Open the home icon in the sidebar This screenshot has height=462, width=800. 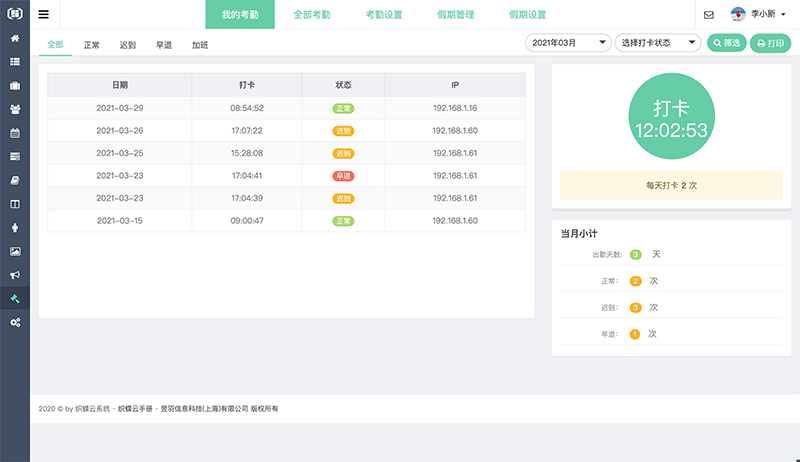(15, 38)
